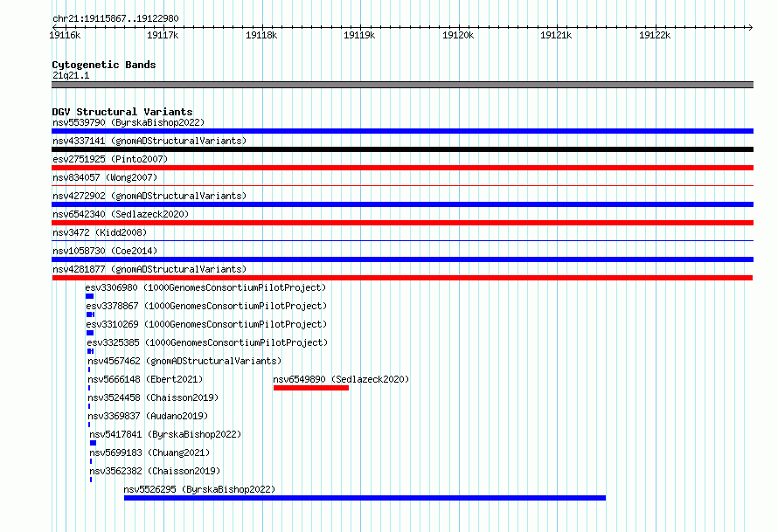Click the nsv3524458 (Chaisson2019) label

(x=153, y=397)
